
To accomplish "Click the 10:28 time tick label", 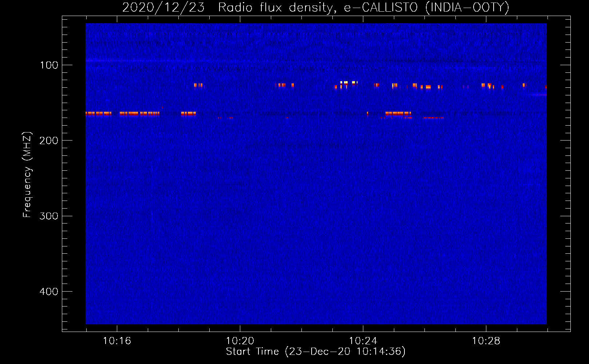I will tap(486, 341).
